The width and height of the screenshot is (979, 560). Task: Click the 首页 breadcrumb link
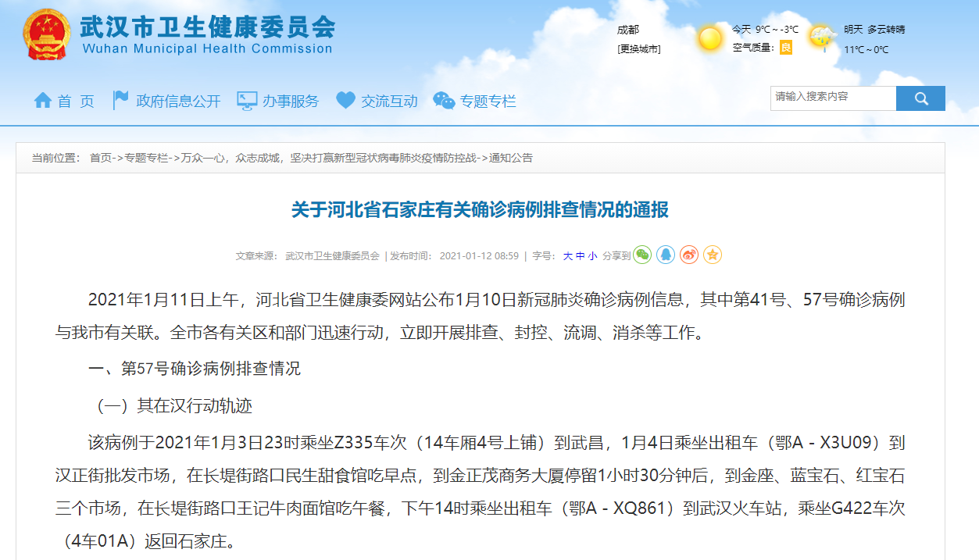pyautogui.click(x=101, y=158)
